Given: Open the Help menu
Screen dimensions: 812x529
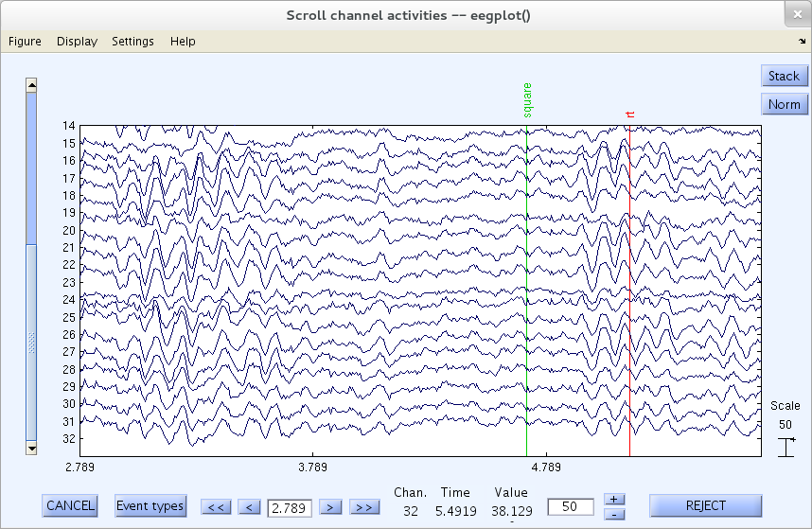Looking at the screenshot, I should pyautogui.click(x=183, y=42).
